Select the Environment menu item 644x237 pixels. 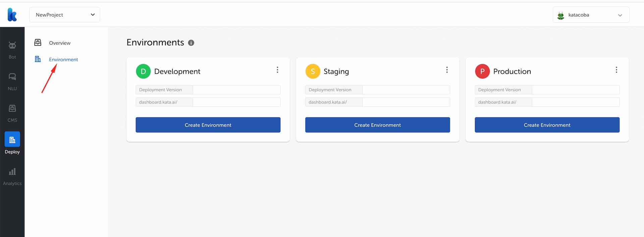(63, 59)
